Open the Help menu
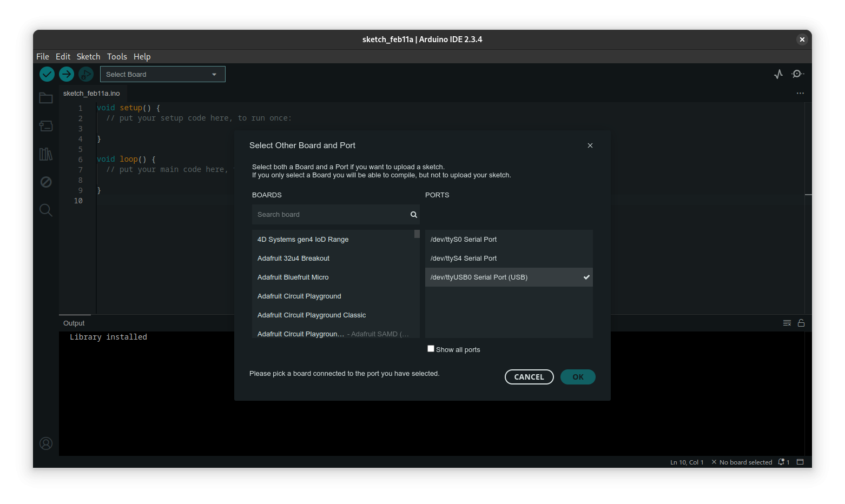This screenshot has width=845, height=504. 142,56
